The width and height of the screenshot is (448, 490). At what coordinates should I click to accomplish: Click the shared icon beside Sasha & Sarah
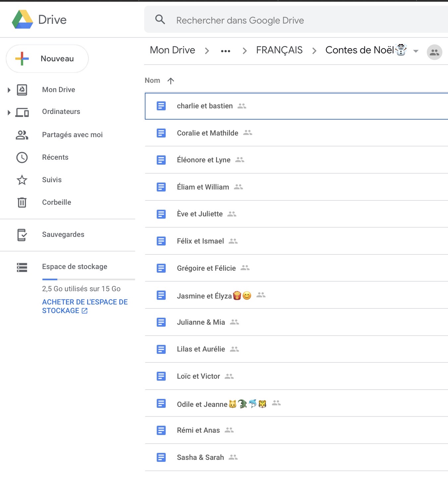pyautogui.click(x=233, y=457)
